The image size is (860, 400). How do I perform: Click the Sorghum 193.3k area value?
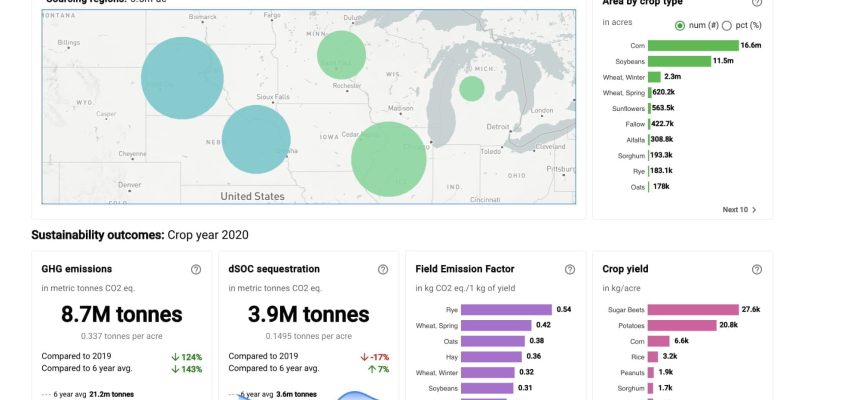661,155
